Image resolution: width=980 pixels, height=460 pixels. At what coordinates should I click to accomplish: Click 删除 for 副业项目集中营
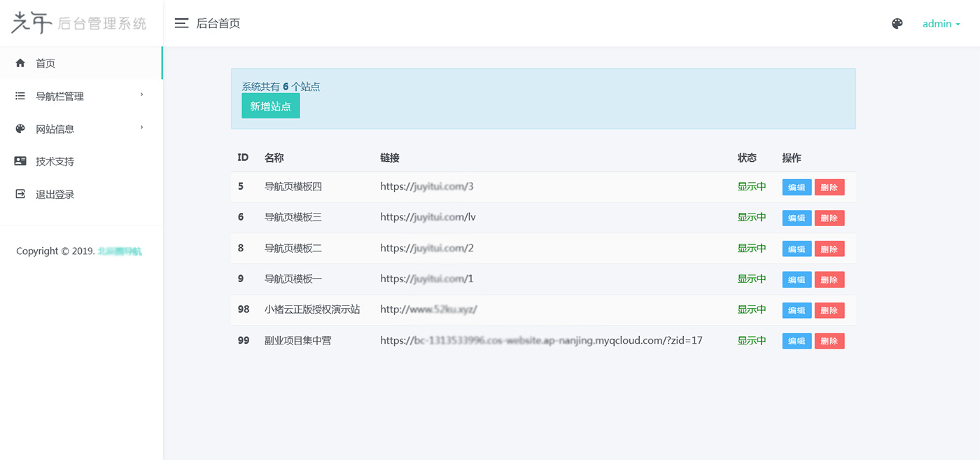[x=829, y=340]
